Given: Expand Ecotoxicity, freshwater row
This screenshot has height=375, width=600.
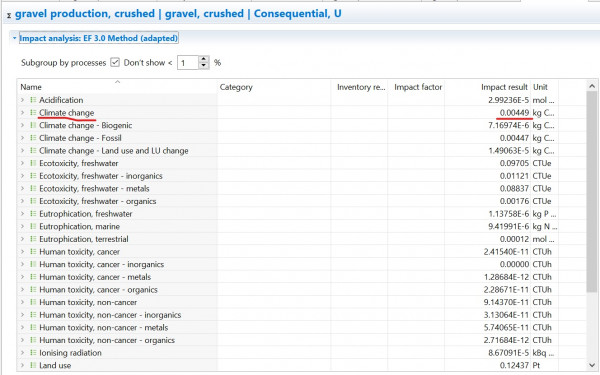Looking at the screenshot, I should (22, 163).
